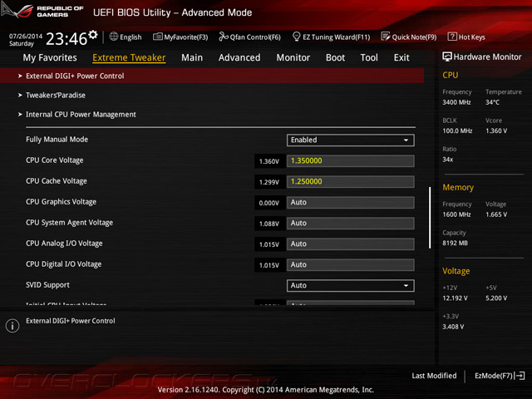
Task: Click the globe language icon
Action: 114,37
